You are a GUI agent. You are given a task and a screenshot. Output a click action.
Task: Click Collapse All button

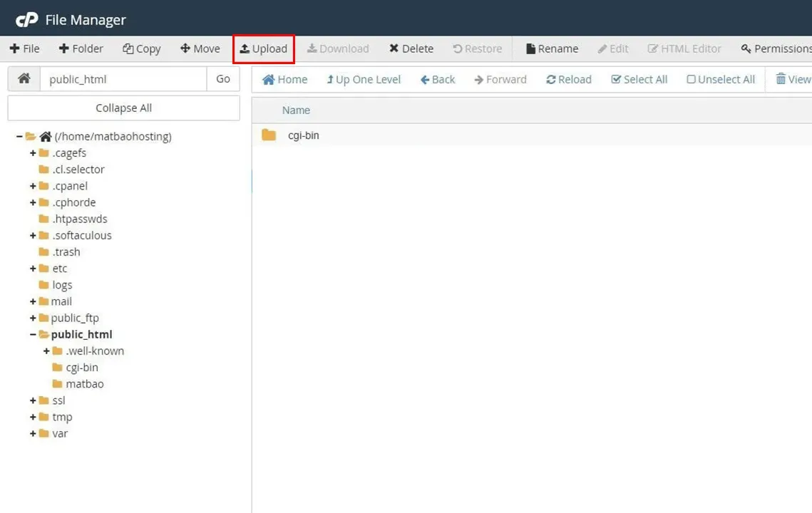click(x=124, y=108)
